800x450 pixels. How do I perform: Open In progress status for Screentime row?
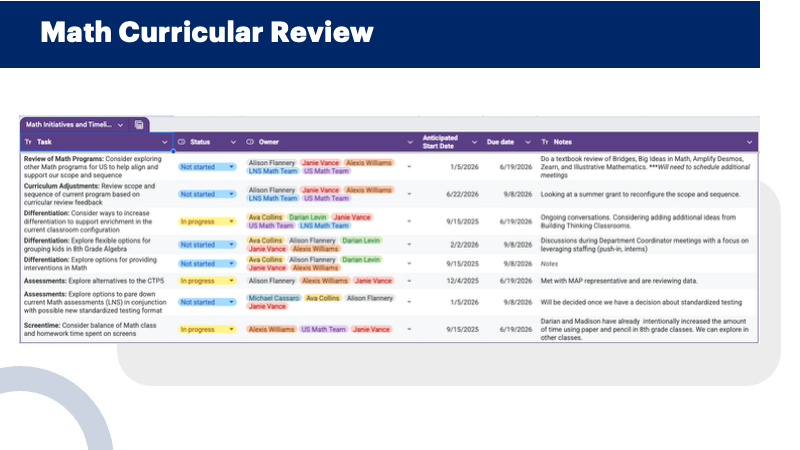207,329
